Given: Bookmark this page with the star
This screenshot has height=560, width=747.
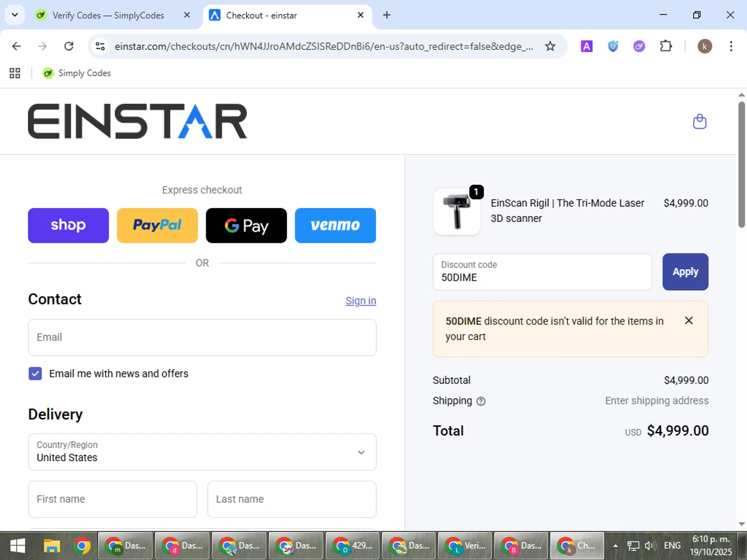Looking at the screenshot, I should [x=550, y=46].
